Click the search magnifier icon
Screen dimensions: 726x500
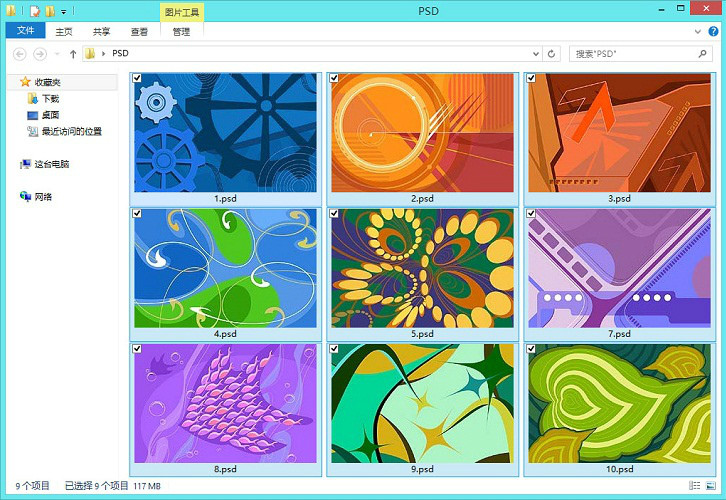702,54
